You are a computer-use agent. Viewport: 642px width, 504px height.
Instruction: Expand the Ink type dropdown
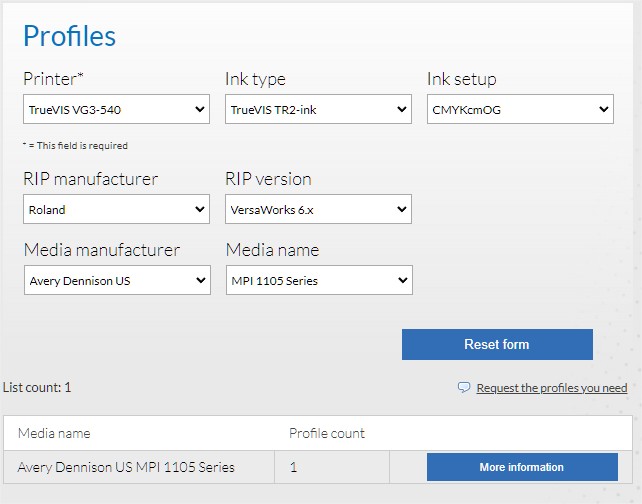318,109
